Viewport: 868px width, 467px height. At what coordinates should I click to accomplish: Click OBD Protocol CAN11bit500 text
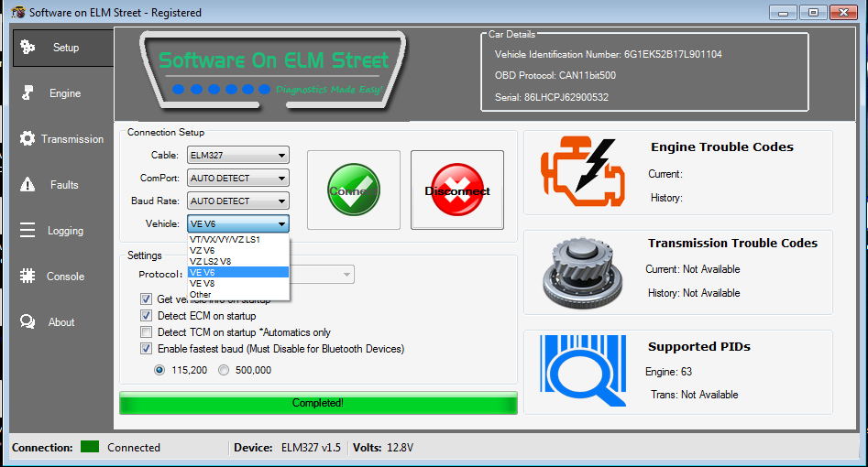(x=555, y=75)
